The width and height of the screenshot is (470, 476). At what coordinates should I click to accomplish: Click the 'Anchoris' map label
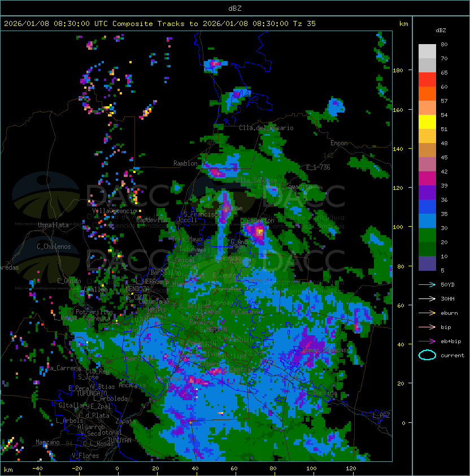132,385
